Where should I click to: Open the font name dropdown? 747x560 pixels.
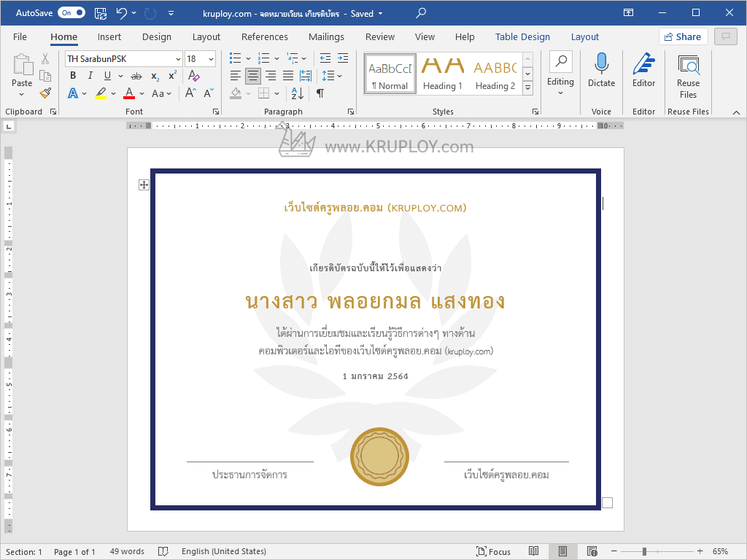(x=178, y=59)
